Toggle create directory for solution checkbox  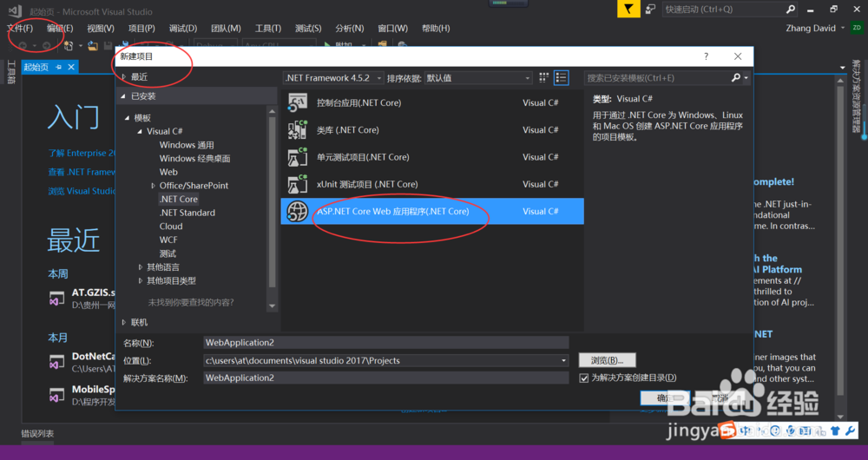[583, 378]
